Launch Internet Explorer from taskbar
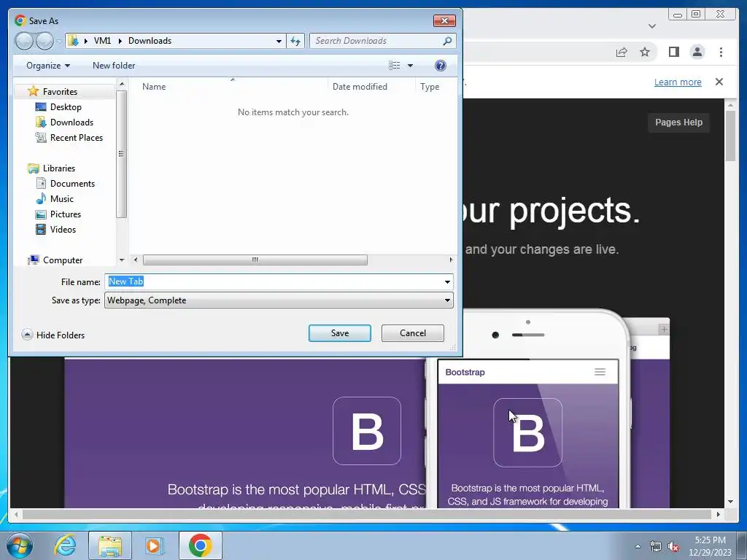 [x=65, y=545]
